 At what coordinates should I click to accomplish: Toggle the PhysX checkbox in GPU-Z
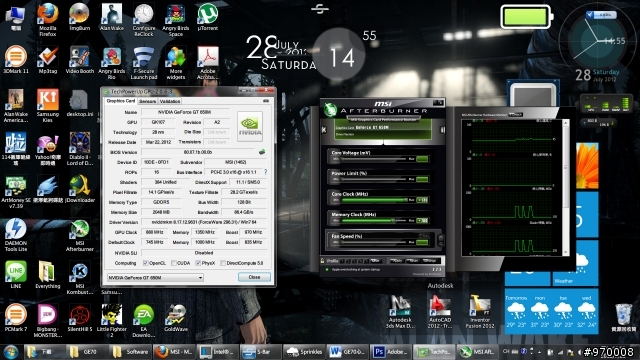198,263
